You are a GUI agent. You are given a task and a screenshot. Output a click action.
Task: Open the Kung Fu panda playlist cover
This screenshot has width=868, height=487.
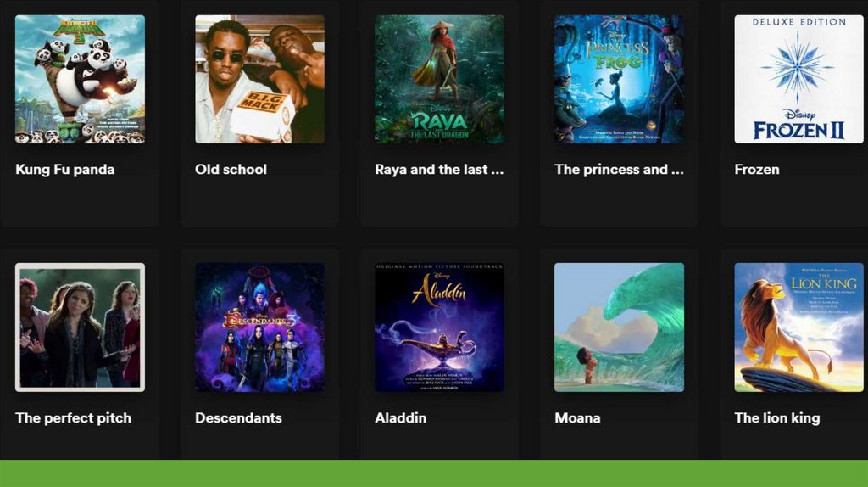tap(80, 79)
